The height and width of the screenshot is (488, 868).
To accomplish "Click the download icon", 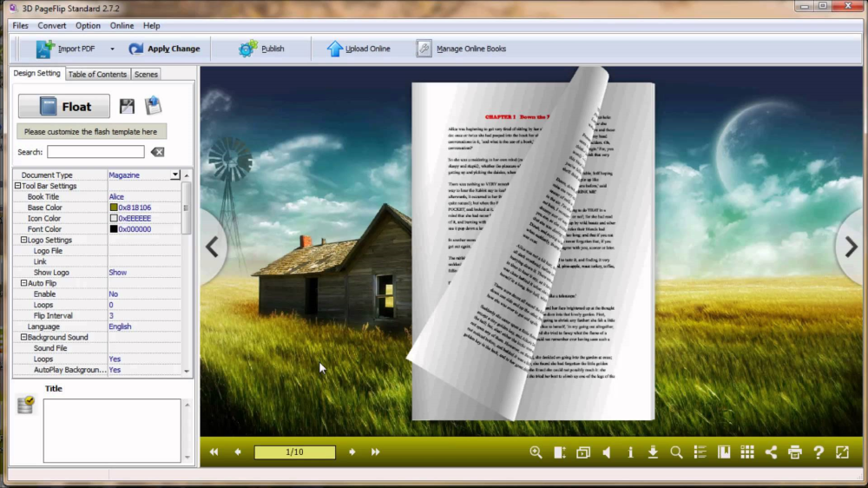I will [654, 452].
